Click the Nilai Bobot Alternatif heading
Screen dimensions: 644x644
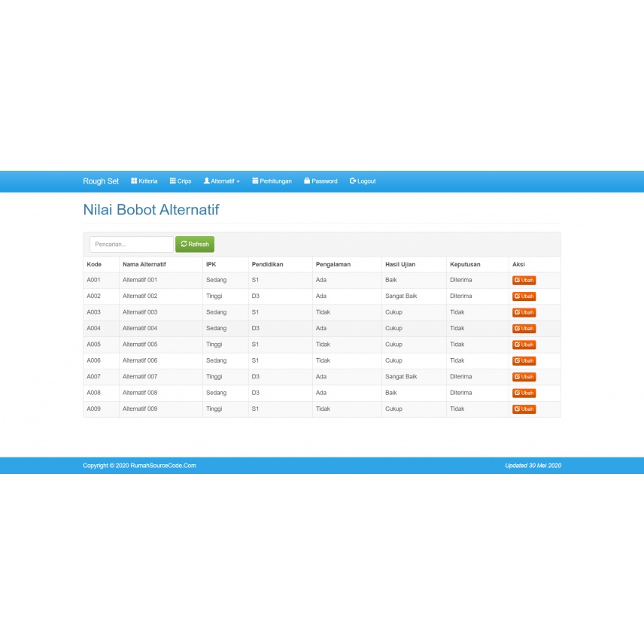click(151, 210)
